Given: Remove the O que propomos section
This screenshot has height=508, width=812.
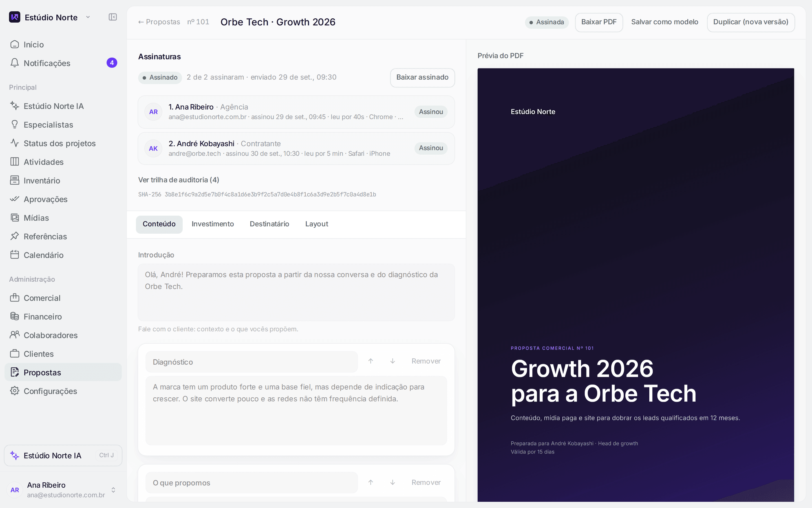Looking at the screenshot, I should (426, 483).
